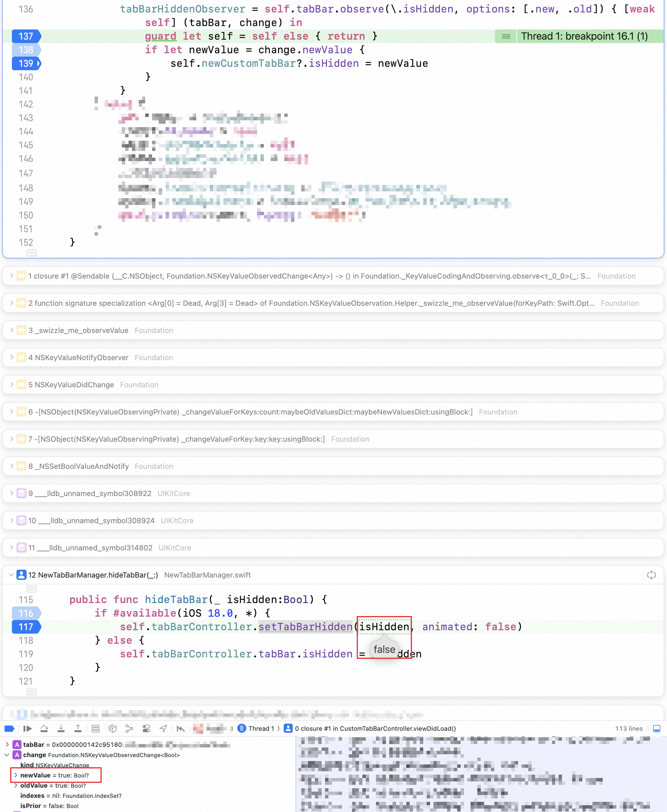The image size is (667, 812).
Task: Open Debug View Hierarchy
Action: coord(112,728)
